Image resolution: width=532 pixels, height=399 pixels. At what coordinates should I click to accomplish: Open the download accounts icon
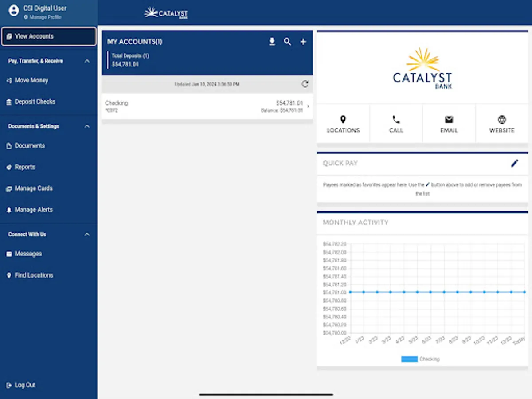[272, 41]
